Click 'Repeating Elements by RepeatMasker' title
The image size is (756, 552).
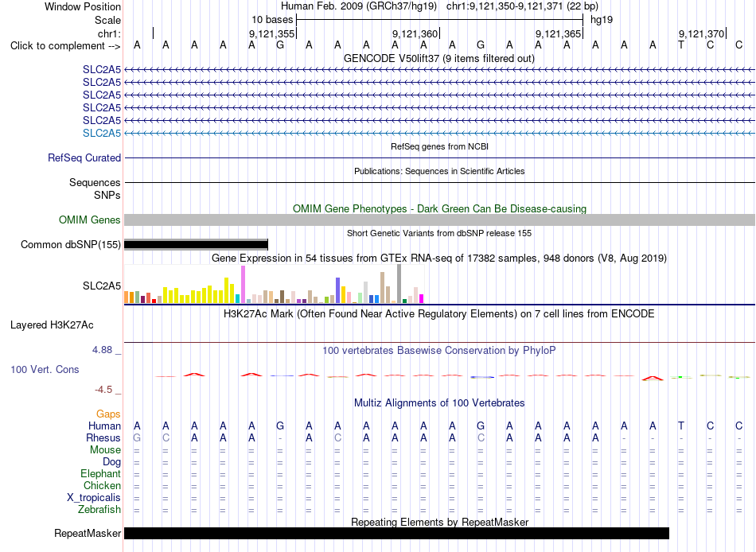pyautogui.click(x=440, y=522)
